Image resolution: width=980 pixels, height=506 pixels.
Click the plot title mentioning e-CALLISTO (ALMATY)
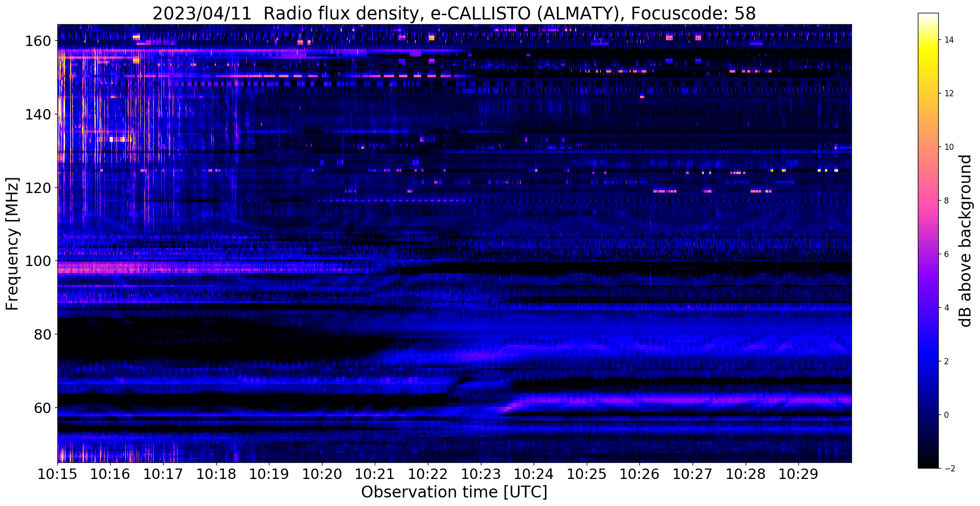pyautogui.click(x=454, y=14)
